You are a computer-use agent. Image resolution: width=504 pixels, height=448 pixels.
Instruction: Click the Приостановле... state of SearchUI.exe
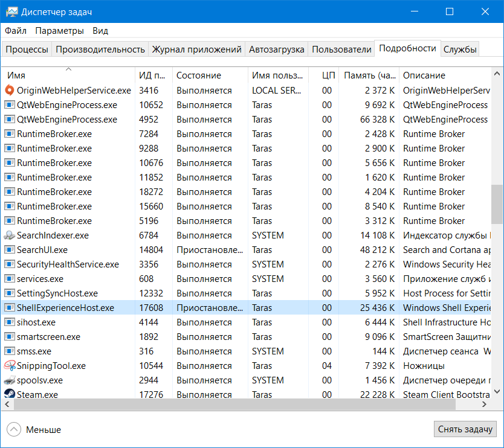pyautogui.click(x=210, y=250)
